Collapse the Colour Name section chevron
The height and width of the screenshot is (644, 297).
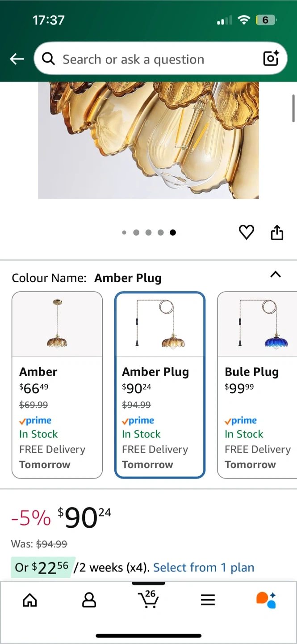276,275
